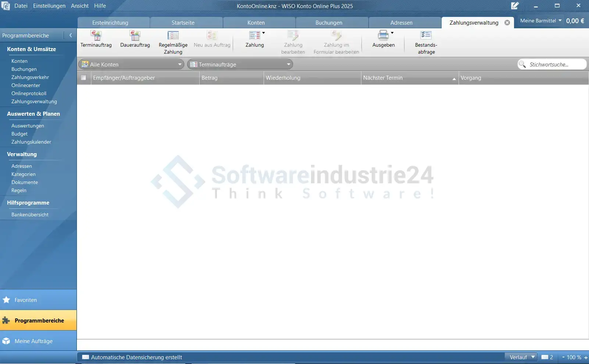The height and width of the screenshot is (364, 589).
Task: Click the Stichwortsuche search field
Action: 555,65
